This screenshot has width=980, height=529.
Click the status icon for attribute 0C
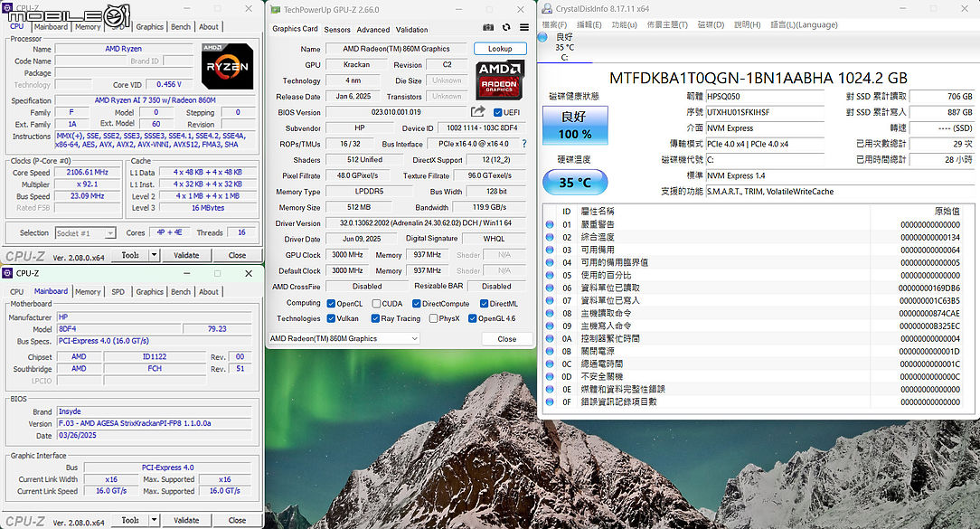[x=550, y=364]
